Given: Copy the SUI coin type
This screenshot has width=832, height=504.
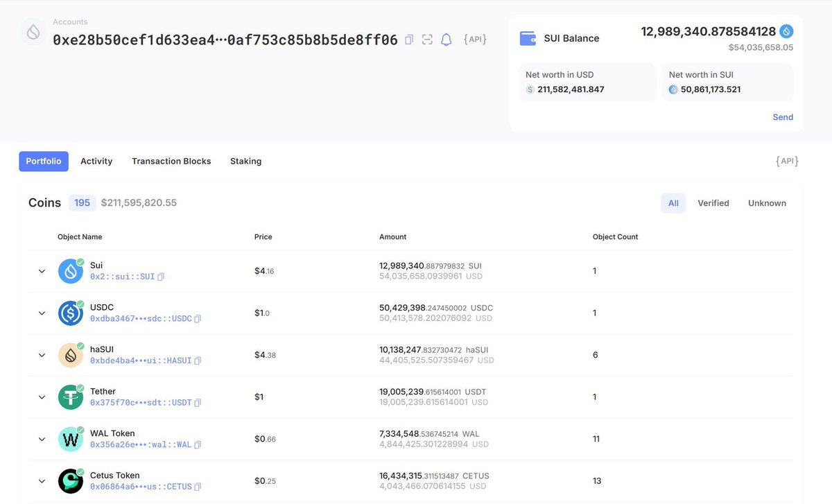Looking at the screenshot, I should pyautogui.click(x=161, y=277).
